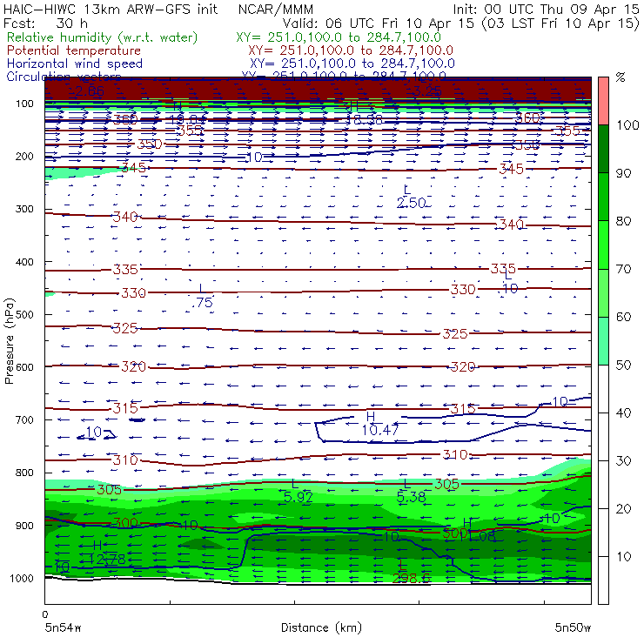
Task: Click the 'Fcst: 30 h' forecast label
Action: (x=45, y=23)
